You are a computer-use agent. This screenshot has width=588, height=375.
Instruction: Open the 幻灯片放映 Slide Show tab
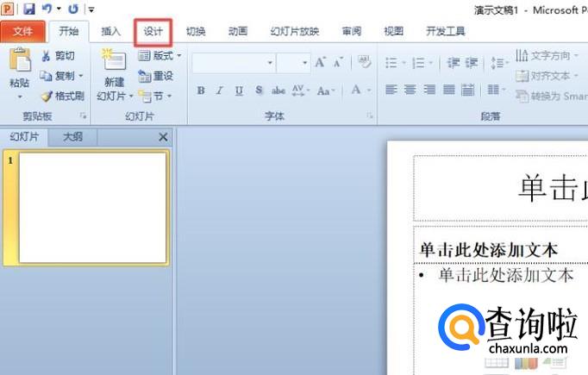click(294, 31)
